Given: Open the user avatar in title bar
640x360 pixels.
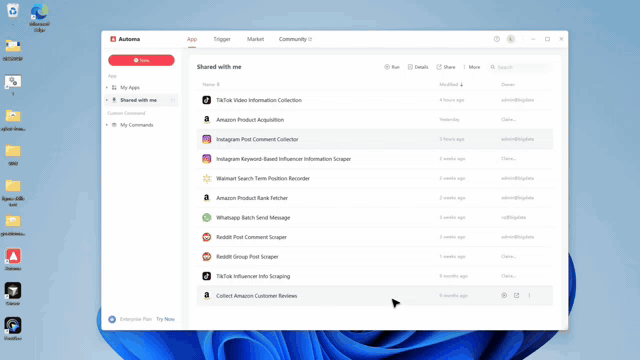Looking at the screenshot, I should [511, 39].
